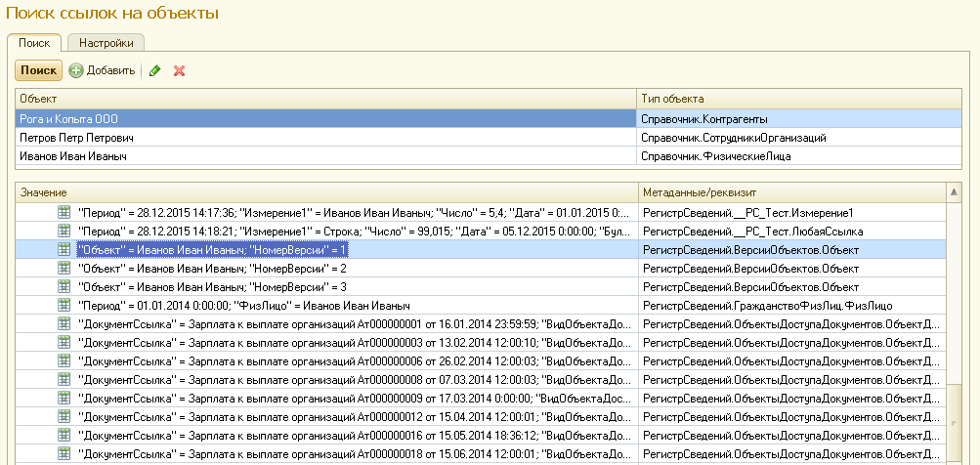Click the green plus Добавить icon
Screen dimensions: 980x465
tap(76, 71)
